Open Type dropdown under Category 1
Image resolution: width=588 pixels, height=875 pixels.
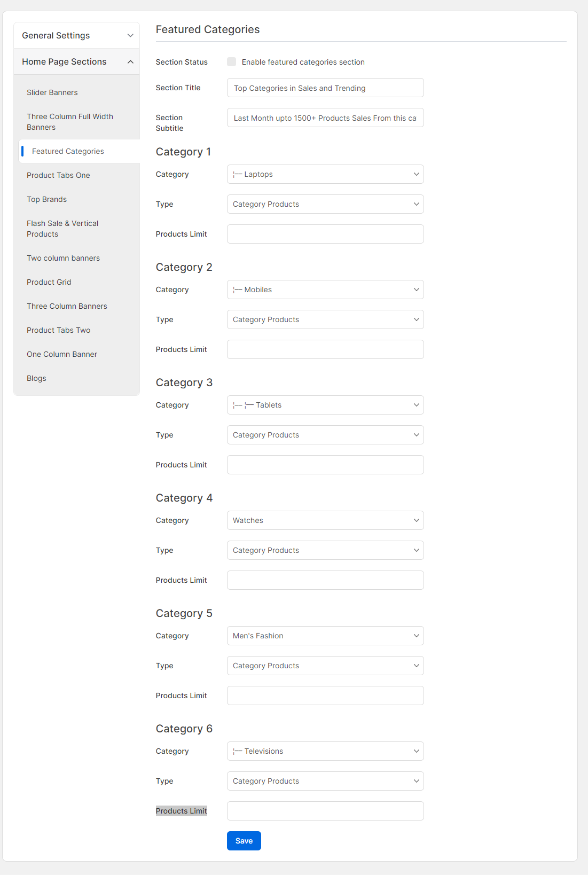pos(325,204)
